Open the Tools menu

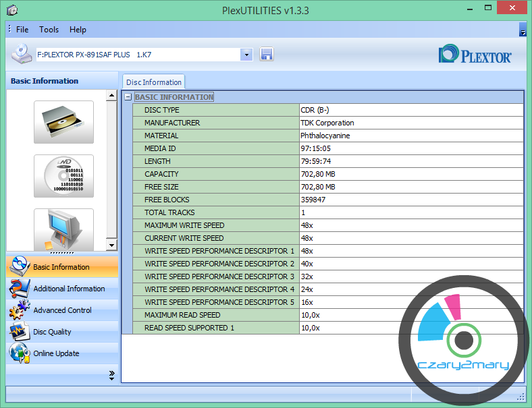coord(49,30)
